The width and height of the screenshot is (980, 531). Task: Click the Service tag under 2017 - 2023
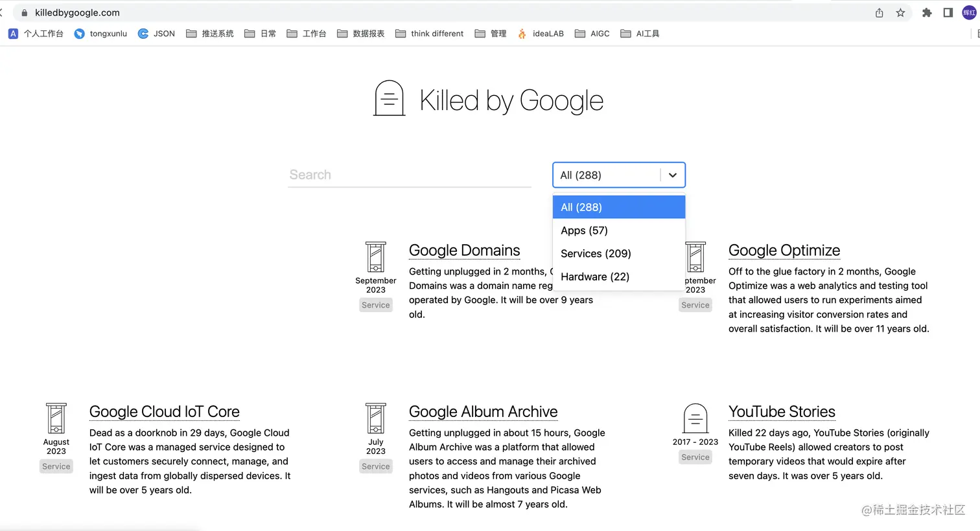click(x=695, y=457)
